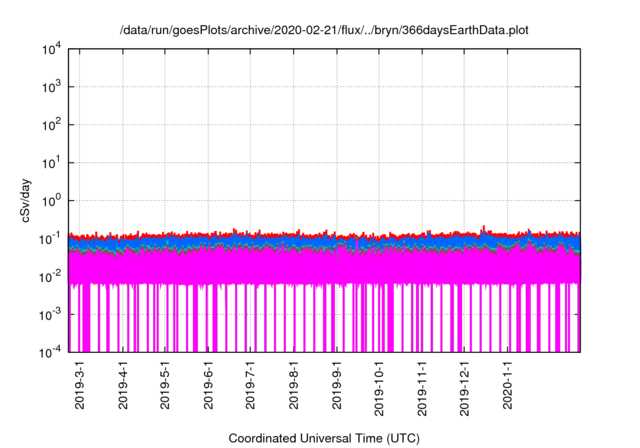The height and width of the screenshot is (448, 640).
Task: Select the 2019-7-1 date tick label
Action: (x=251, y=387)
